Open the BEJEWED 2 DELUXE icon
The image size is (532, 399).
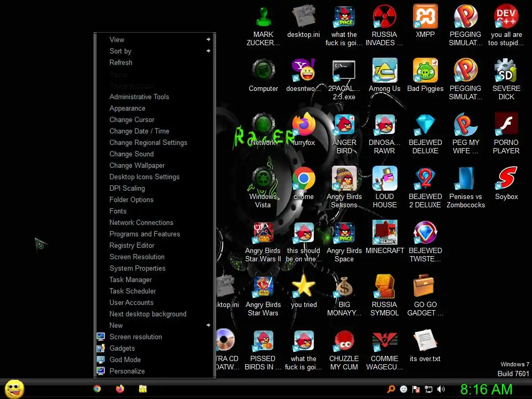(425, 188)
